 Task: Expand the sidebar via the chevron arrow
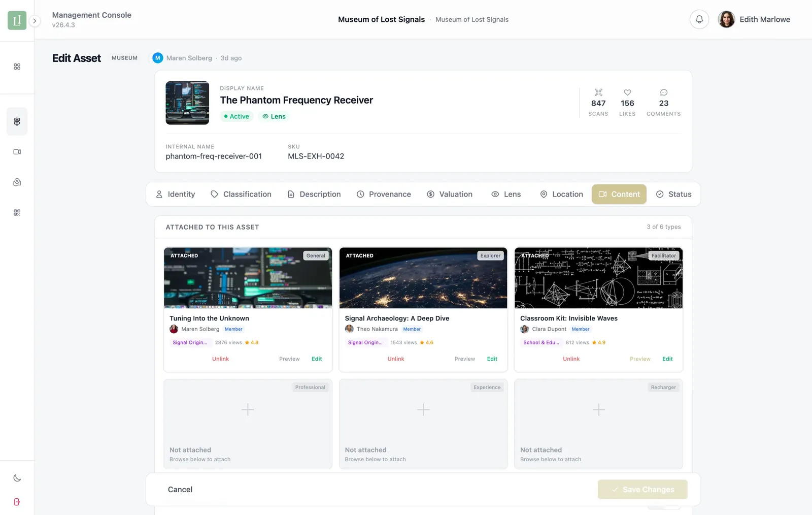pyautogui.click(x=35, y=21)
